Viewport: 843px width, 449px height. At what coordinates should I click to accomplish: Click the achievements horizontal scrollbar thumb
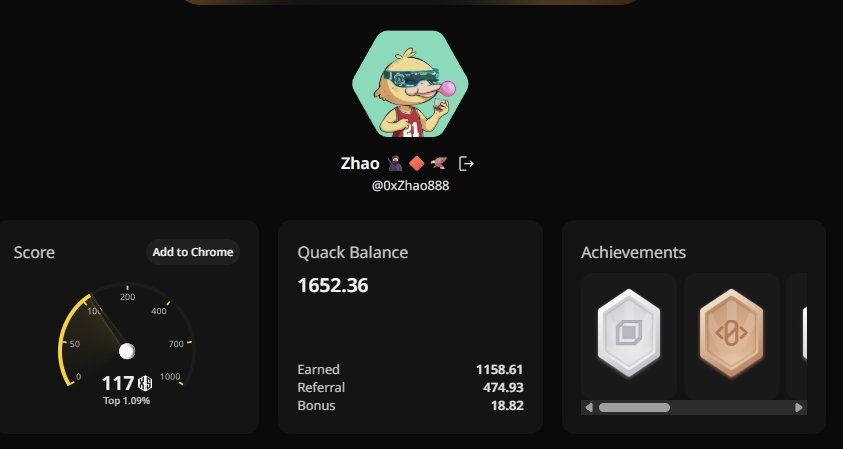[634, 408]
